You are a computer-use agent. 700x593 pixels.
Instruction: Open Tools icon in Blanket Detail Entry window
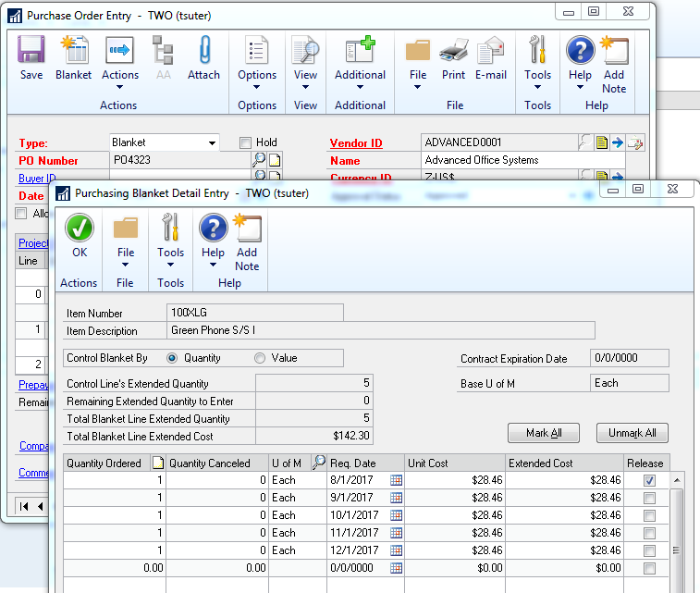pos(170,228)
